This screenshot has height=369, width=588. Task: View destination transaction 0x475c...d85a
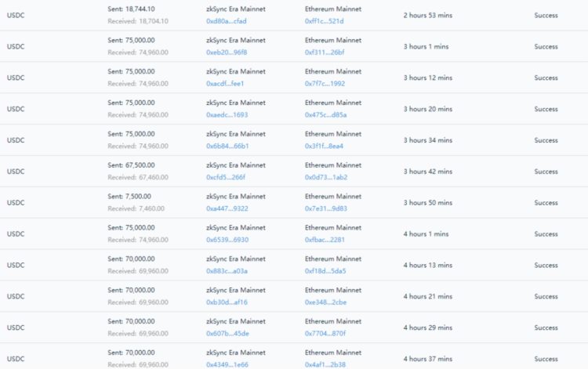click(325, 115)
